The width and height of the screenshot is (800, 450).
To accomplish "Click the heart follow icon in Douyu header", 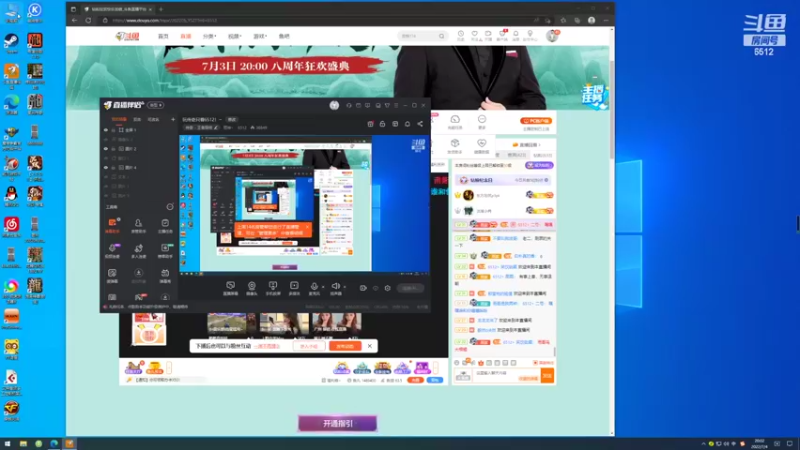I will tap(474, 34).
